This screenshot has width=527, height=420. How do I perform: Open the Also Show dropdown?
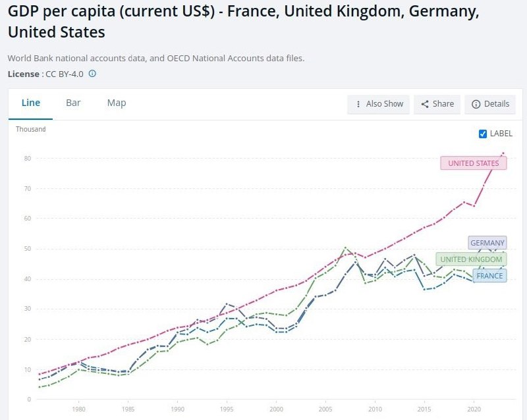378,104
